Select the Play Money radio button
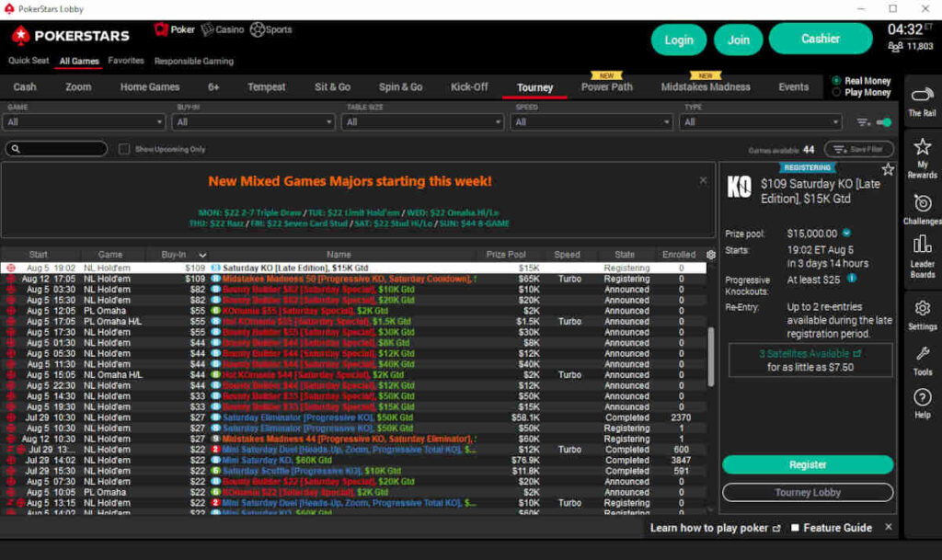This screenshot has width=942, height=560. tap(836, 93)
